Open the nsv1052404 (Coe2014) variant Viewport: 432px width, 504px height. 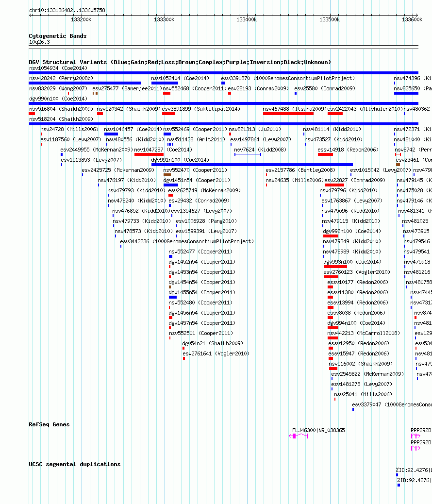180,79
